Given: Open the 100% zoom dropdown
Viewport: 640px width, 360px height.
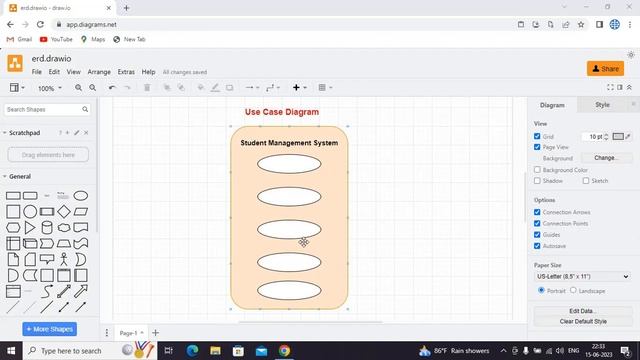Looking at the screenshot, I should 50,88.
